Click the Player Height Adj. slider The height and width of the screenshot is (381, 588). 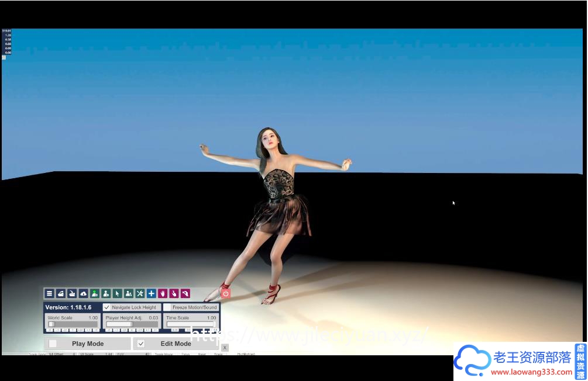click(x=131, y=324)
